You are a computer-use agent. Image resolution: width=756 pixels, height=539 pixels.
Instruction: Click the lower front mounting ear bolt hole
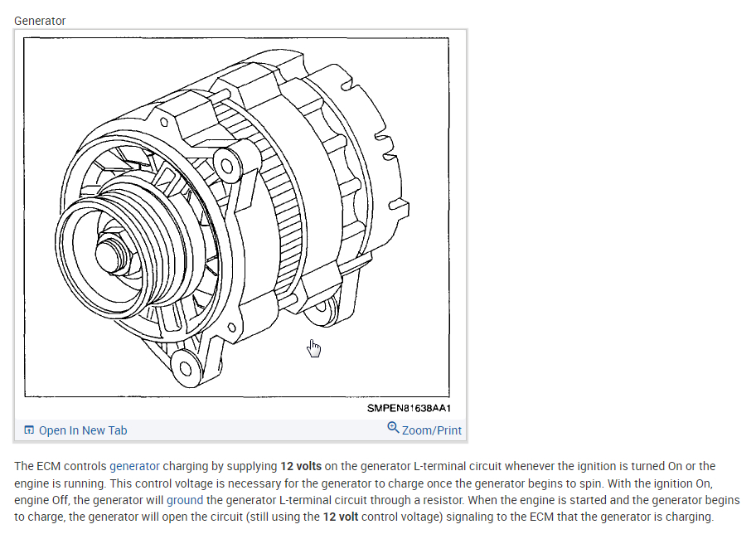coord(186,369)
